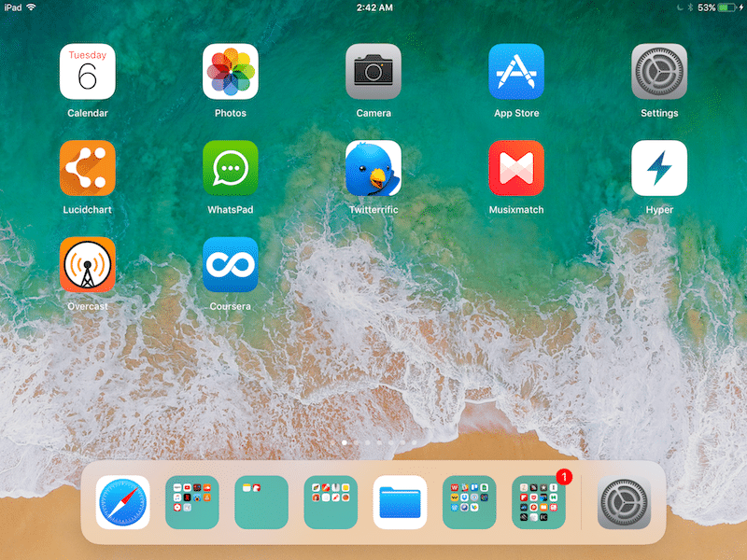
Task: Tap the home screen page indicator dots
Action: coord(379,442)
